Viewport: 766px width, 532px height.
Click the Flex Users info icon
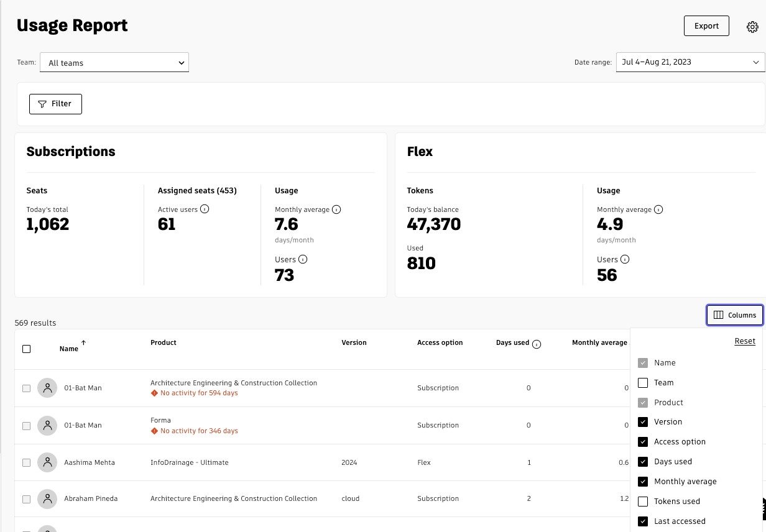(624, 259)
